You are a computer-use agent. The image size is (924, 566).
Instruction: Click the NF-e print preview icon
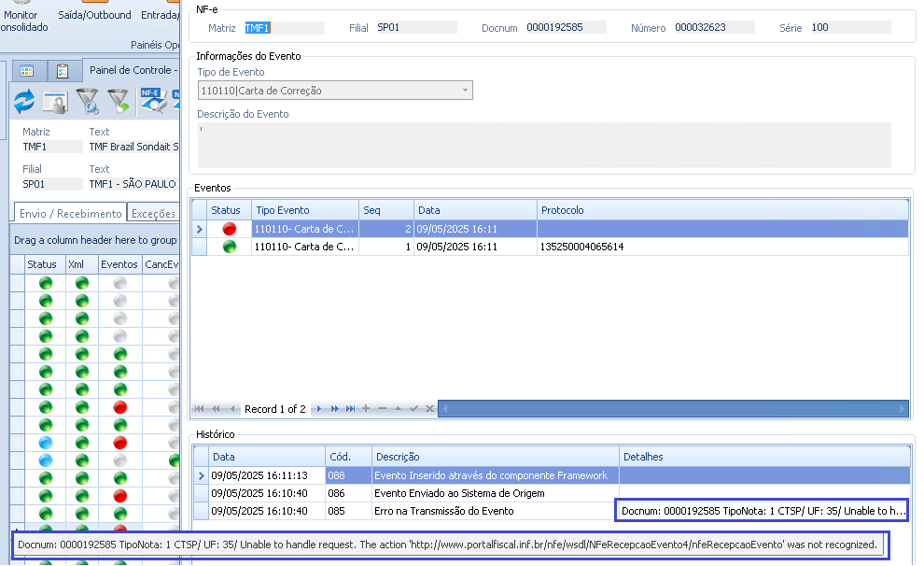pyautogui.click(x=152, y=101)
